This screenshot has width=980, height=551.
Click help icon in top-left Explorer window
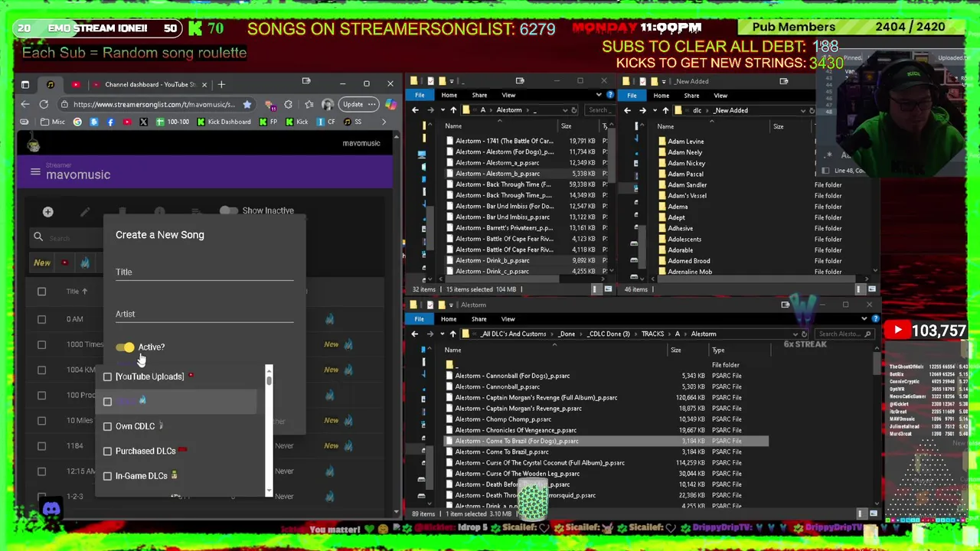609,95
